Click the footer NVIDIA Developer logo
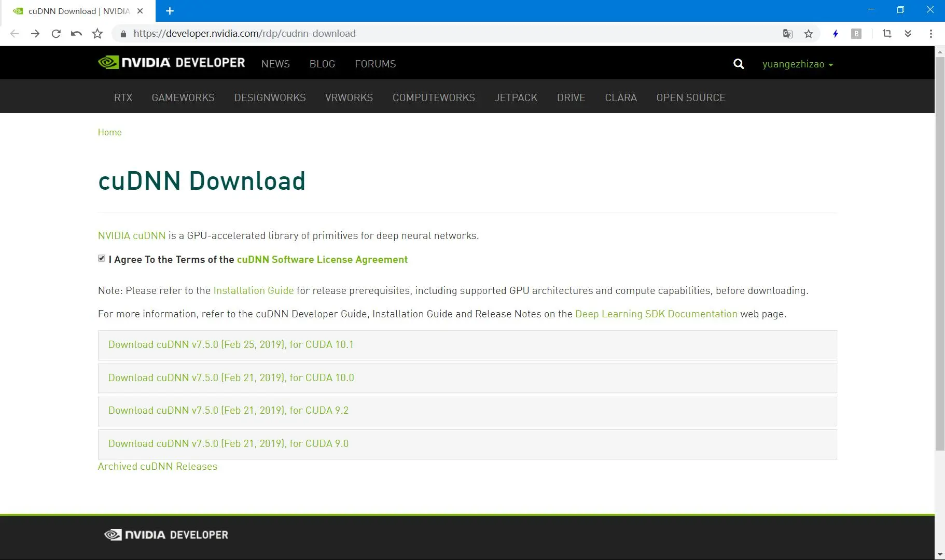945x560 pixels. click(166, 535)
